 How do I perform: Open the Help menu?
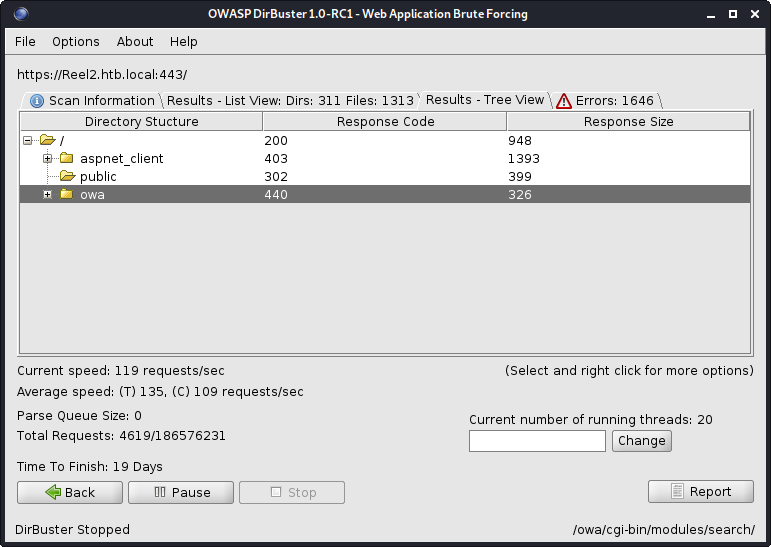(x=184, y=41)
